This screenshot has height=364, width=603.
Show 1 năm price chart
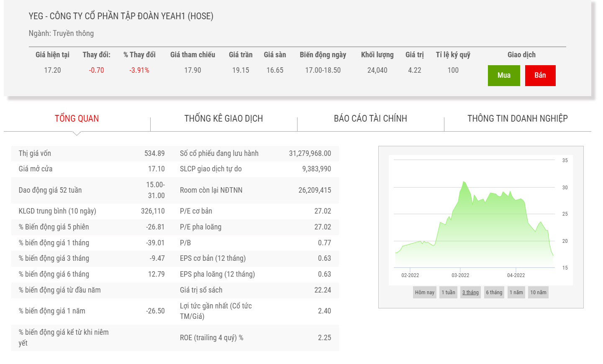coord(516,293)
